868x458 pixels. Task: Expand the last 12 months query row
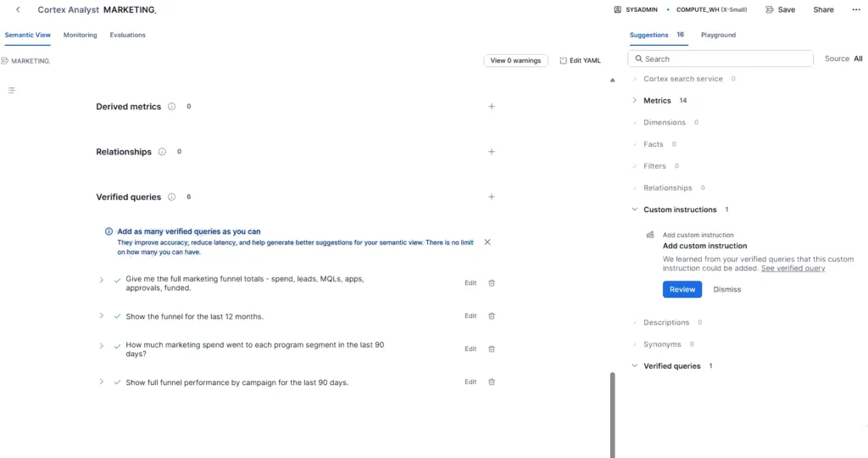point(102,316)
